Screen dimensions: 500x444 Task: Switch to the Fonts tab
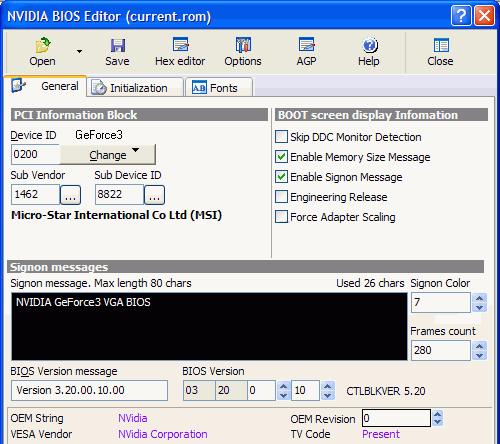219,88
